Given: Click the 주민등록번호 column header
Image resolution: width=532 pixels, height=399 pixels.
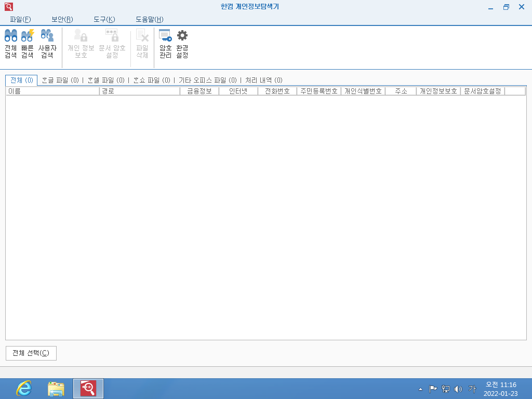Looking at the screenshot, I should (319, 91).
